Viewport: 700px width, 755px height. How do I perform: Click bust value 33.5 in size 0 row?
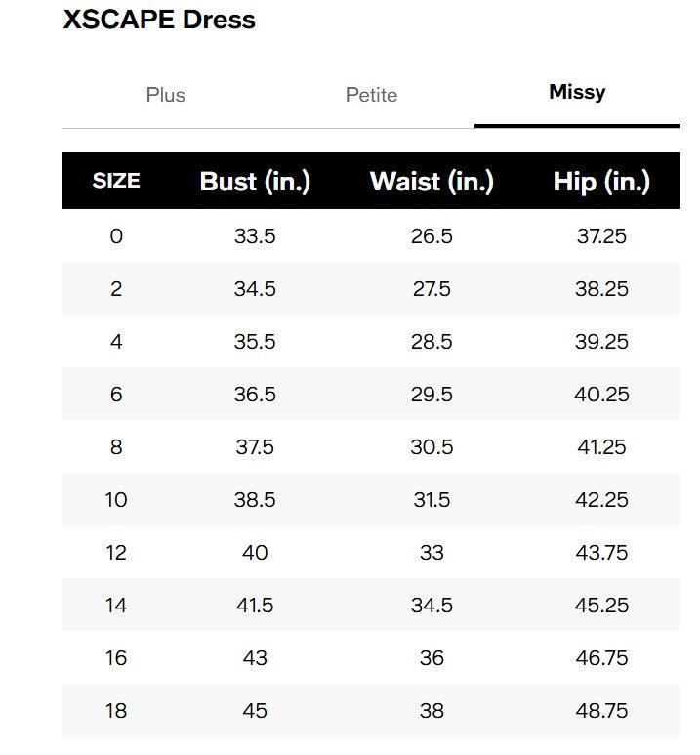tap(255, 236)
